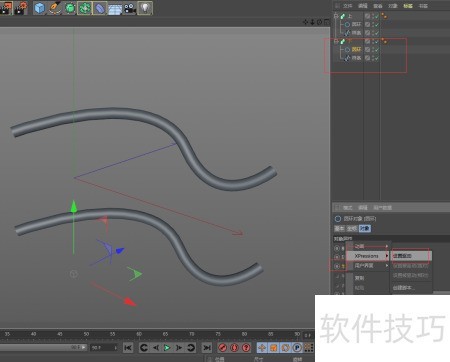Click the Phong tag on object 下
450x362 pixels.
pyautogui.click(x=384, y=41)
